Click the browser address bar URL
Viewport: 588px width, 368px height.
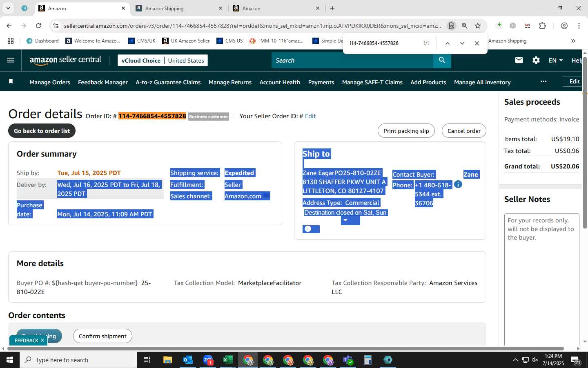[252, 26]
